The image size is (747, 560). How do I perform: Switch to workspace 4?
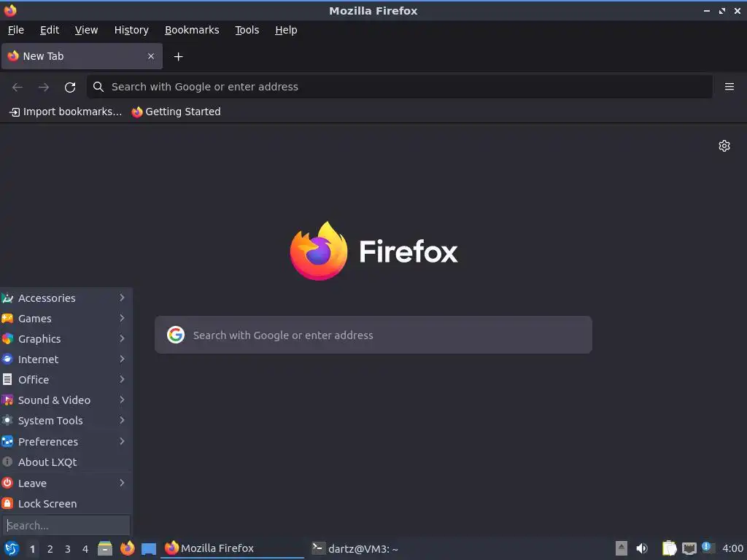coord(85,549)
